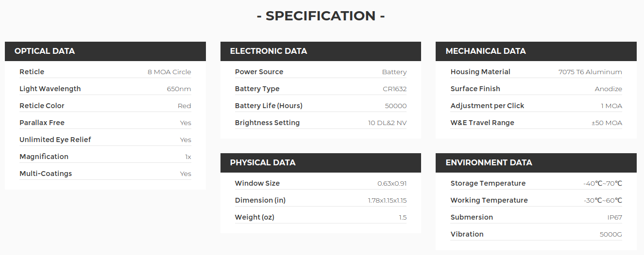The width and height of the screenshot is (644, 255).
Task: Select the Dimension 1.78x1.15x1.15 value
Action: coord(387,201)
